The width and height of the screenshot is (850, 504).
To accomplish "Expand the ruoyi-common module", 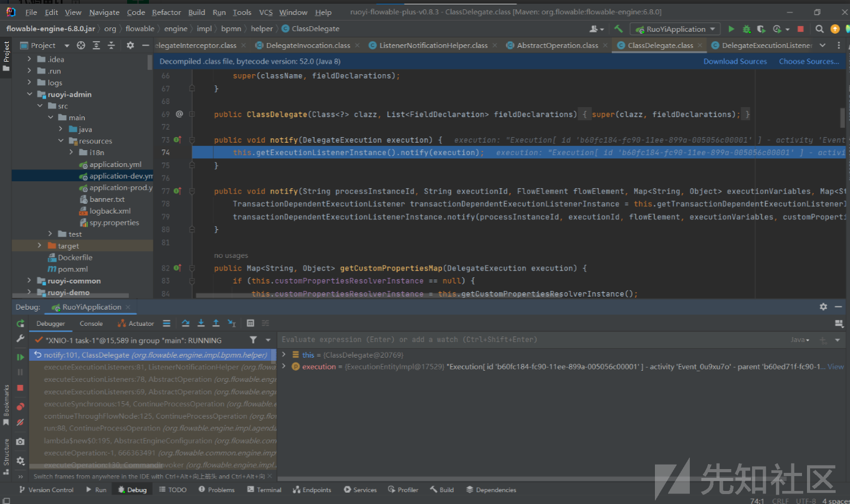I will click(x=29, y=281).
